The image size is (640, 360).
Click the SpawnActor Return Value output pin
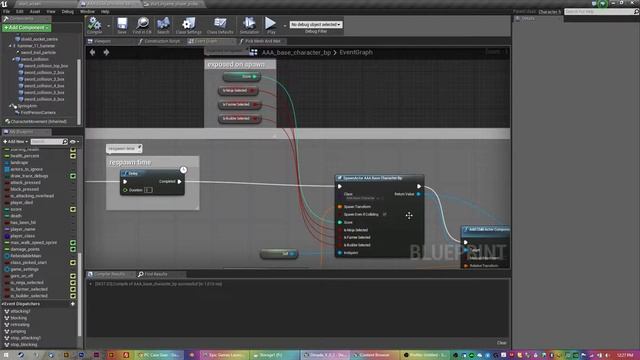click(x=418, y=194)
